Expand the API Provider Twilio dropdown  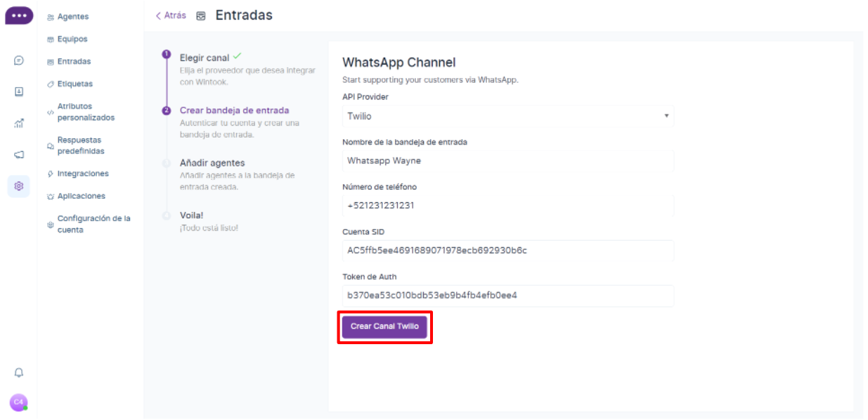point(507,116)
